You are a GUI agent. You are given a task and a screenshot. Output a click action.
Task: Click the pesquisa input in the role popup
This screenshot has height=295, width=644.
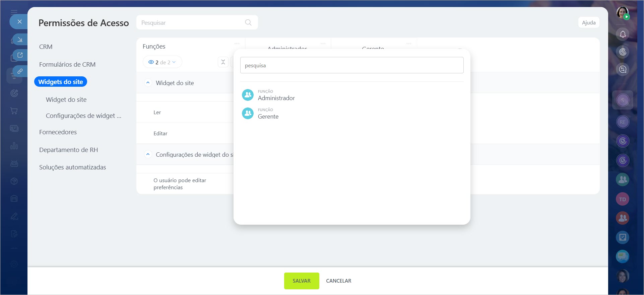351,65
